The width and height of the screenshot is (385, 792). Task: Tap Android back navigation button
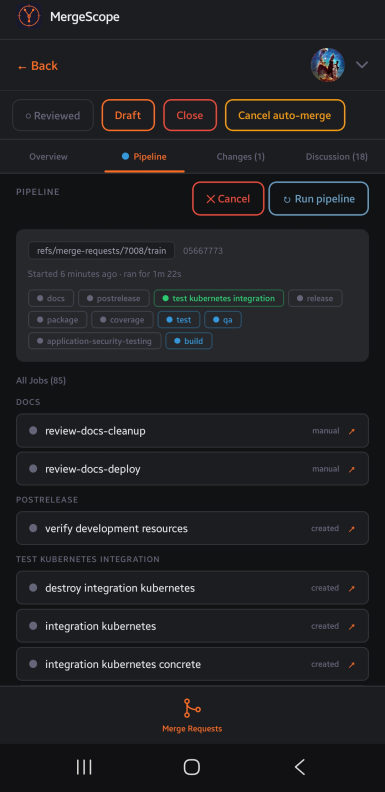(300, 767)
